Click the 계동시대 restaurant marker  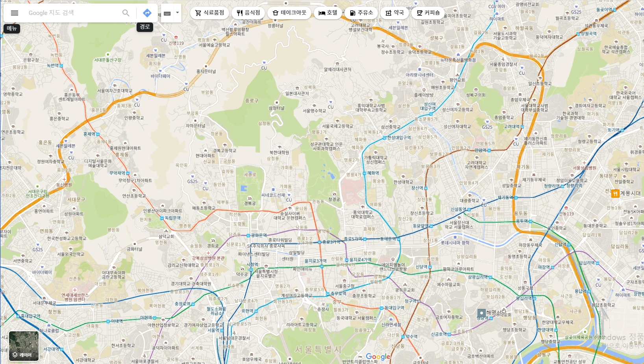[x=615, y=193]
